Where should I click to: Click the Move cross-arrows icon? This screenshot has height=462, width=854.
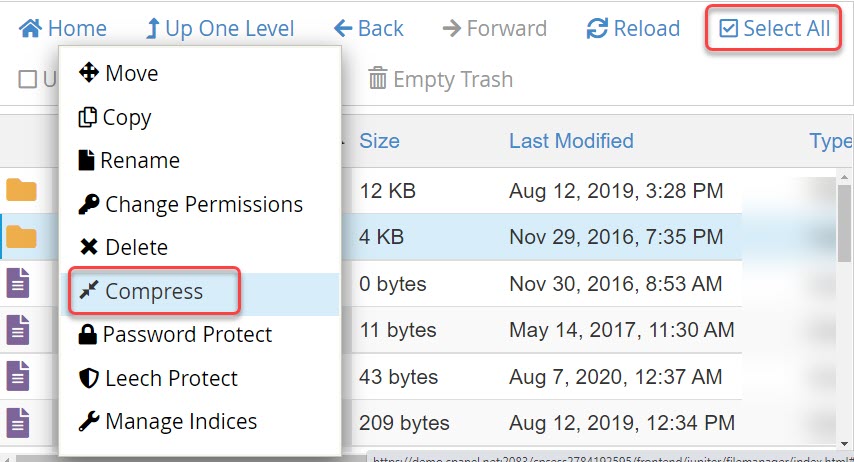pyautogui.click(x=88, y=73)
